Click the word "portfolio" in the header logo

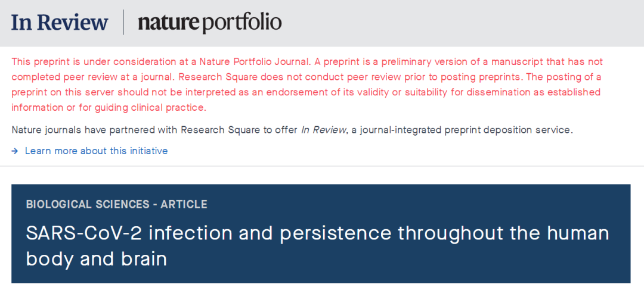[x=241, y=23]
